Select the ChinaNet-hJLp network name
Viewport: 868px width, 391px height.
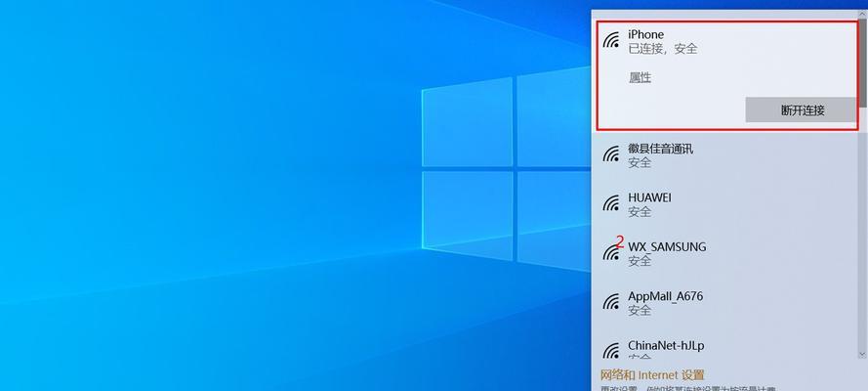coord(666,346)
